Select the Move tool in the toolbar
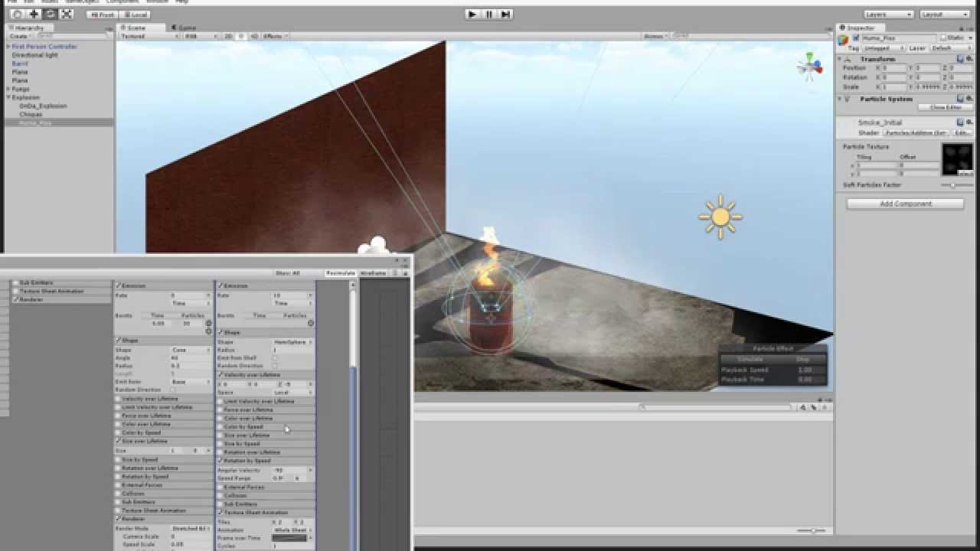 click(34, 14)
